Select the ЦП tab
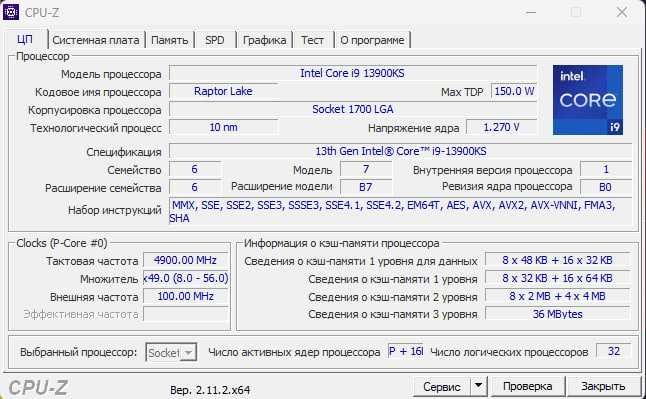This screenshot has width=646, height=399. coord(25,39)
